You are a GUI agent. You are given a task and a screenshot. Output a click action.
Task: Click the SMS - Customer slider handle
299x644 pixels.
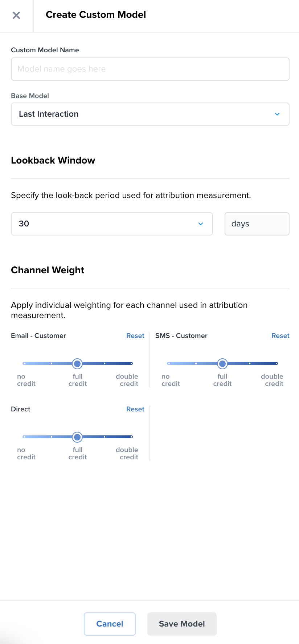click(222, 363)
